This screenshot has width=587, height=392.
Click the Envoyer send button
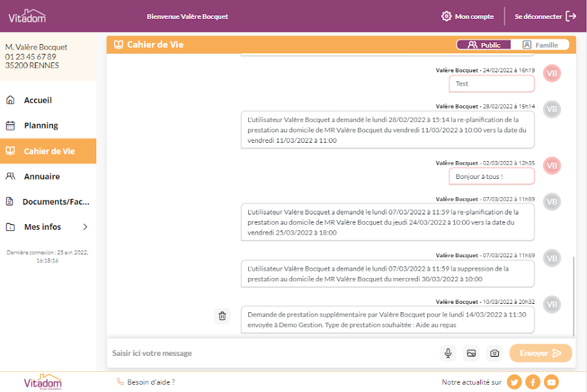(x=540, y=353)
